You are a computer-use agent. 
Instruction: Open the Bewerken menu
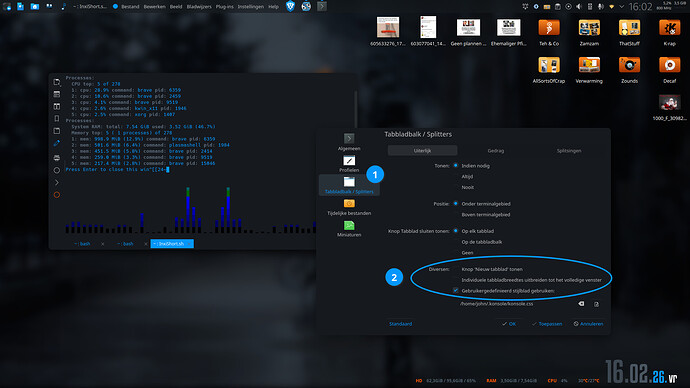click(x=154, y=7)
